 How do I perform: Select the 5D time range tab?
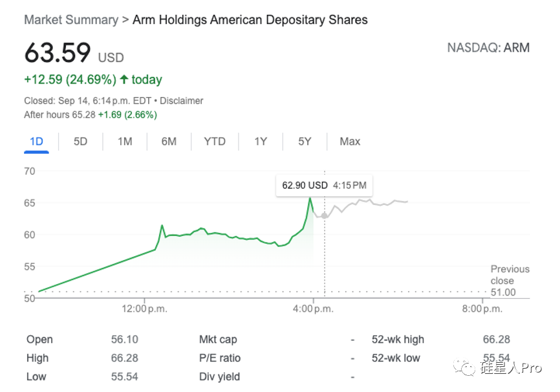80,141
